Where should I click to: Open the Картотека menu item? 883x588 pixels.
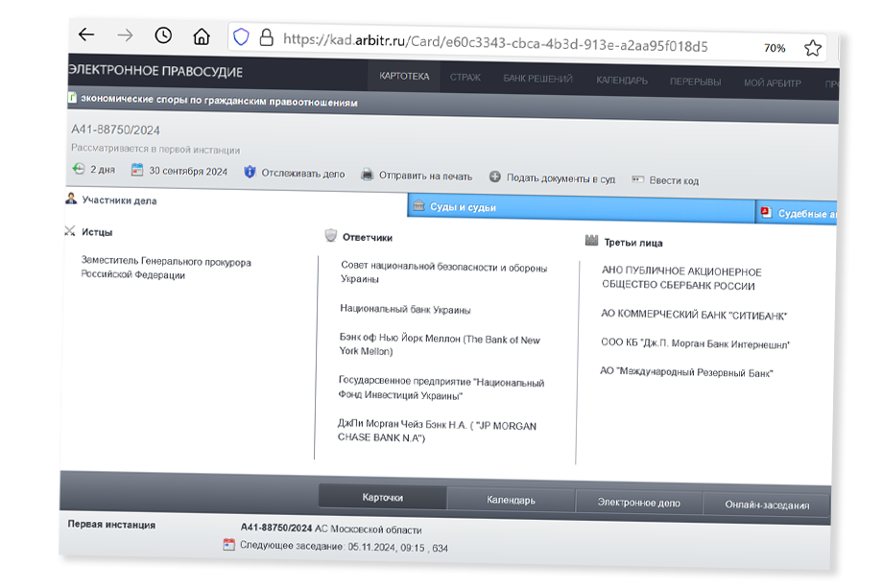click(x=404, y=76)
